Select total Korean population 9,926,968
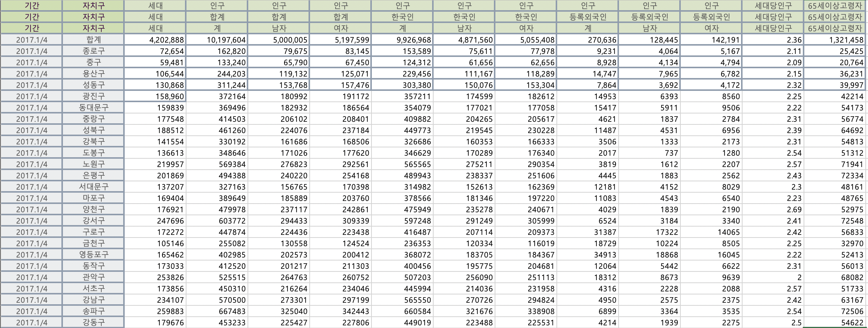 402,40
